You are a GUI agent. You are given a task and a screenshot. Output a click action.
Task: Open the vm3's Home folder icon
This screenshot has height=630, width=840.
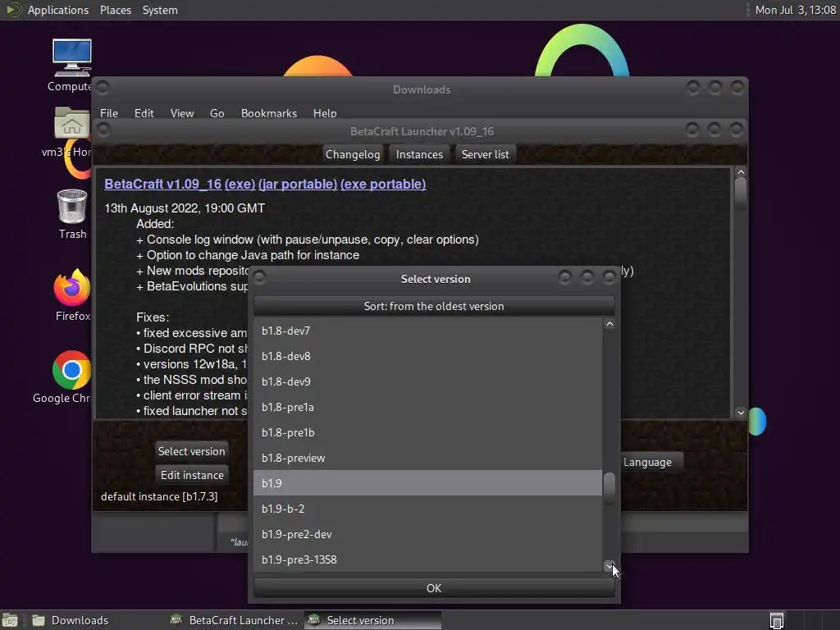[71, 123]
